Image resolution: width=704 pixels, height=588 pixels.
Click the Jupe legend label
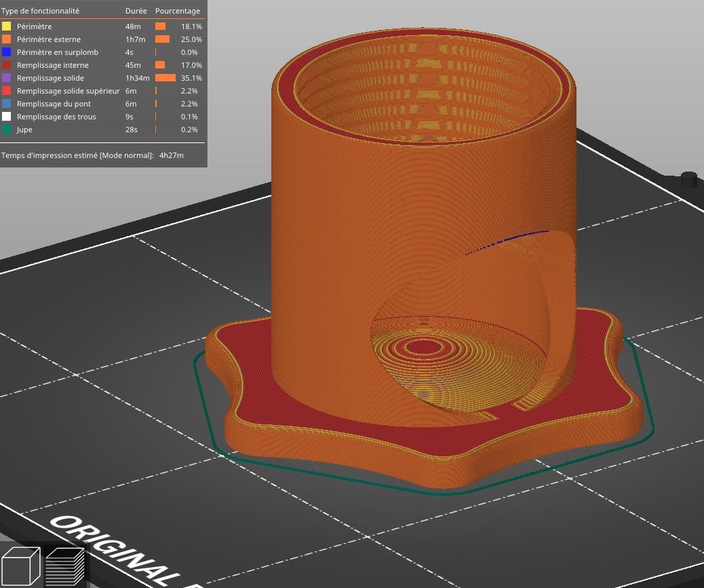24,130
